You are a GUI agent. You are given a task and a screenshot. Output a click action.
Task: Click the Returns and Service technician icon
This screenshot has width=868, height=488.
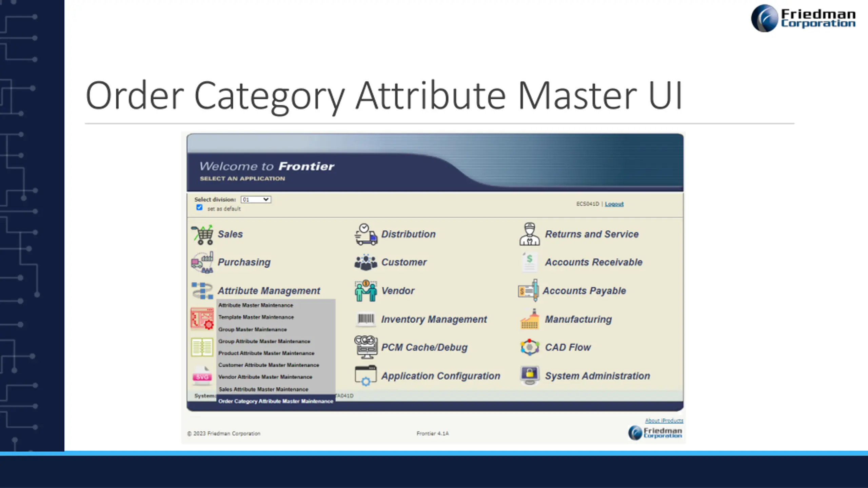(529, 234)
